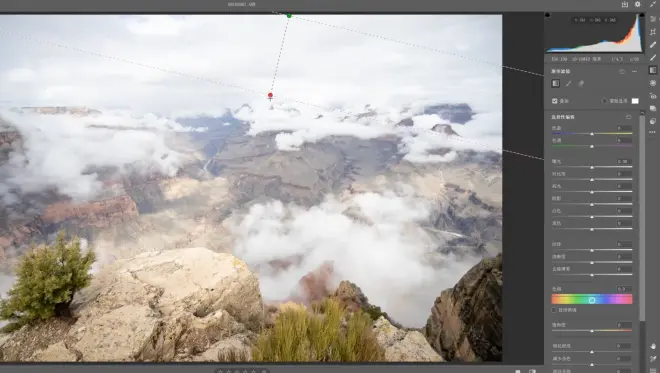Image resolution: width=660 pixels, height=373 pixels.
Task: Open the toolbar's three-dot more tools menu
Action: [653, 133]
